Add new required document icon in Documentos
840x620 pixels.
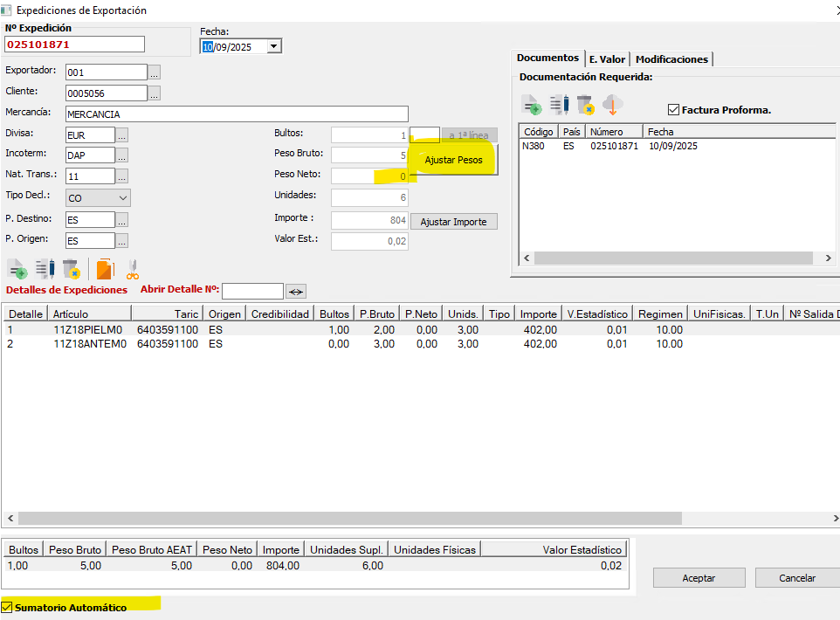point(532,107)
